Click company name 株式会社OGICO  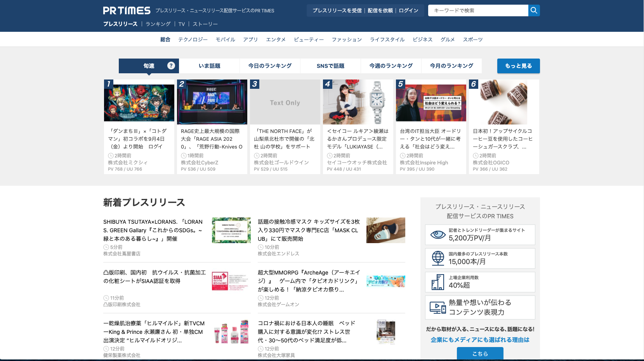tap(491, 162)
